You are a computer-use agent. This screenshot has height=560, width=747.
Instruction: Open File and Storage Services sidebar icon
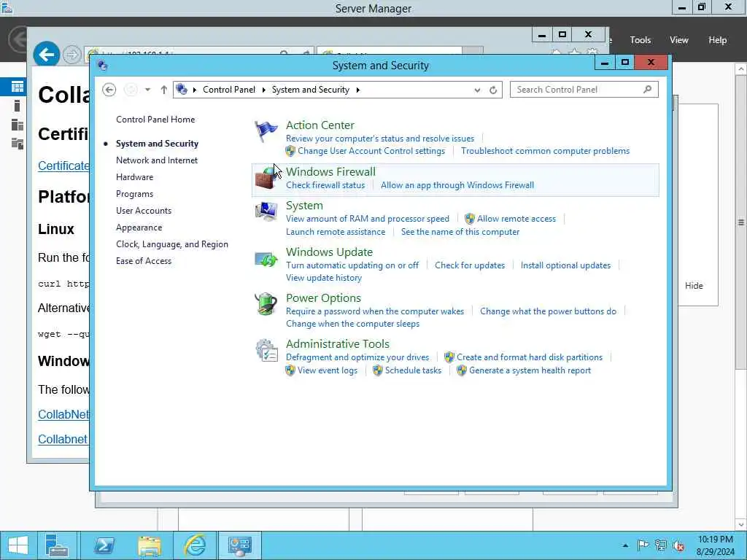click(18, 144)
